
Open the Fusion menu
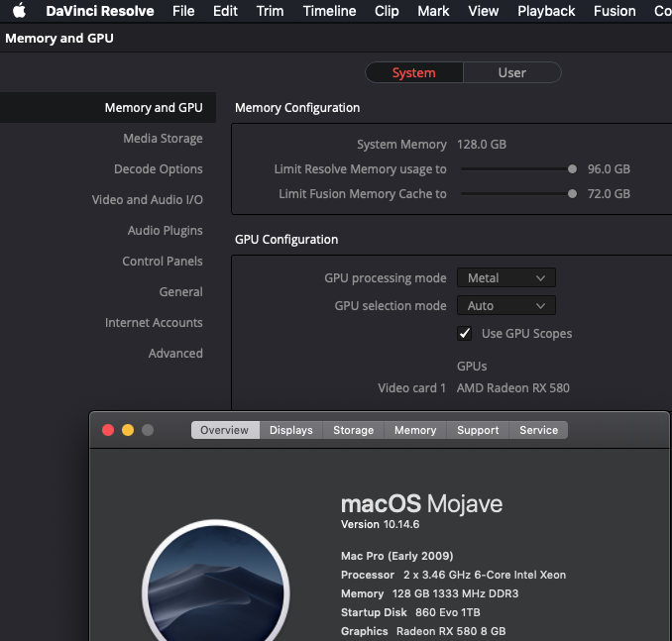(615, 11)
